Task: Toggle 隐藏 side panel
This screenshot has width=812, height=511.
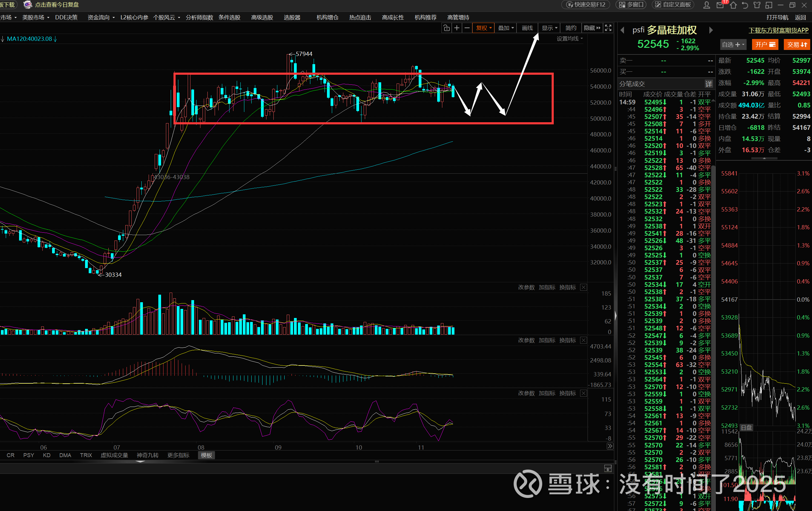Action: pos(592,28)
